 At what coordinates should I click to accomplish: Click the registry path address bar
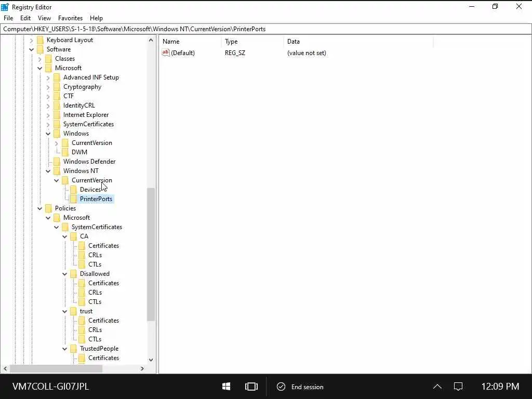pos(266,29)
